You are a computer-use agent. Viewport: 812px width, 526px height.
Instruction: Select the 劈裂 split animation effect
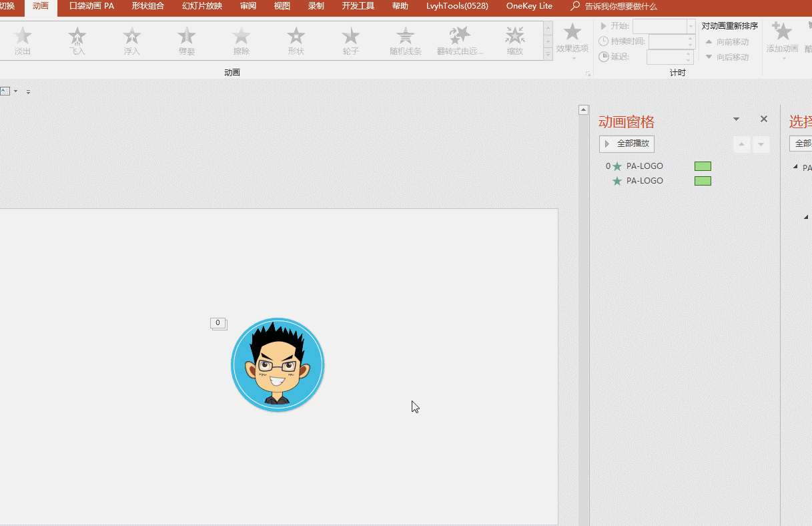(187, 41)
